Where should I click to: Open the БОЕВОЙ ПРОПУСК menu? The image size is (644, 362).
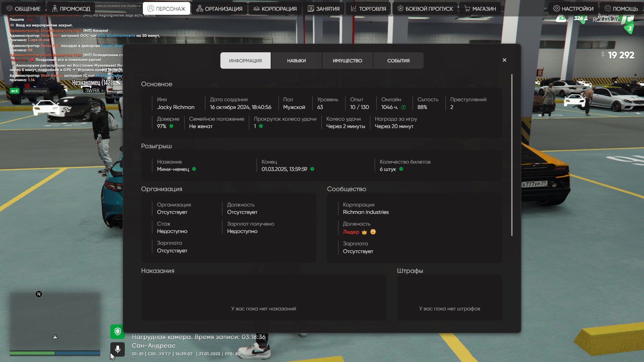tap(425, 9)
